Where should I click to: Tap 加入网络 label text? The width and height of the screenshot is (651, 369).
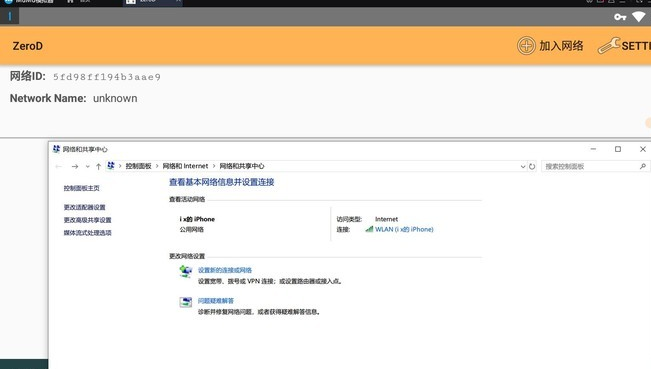561,46
